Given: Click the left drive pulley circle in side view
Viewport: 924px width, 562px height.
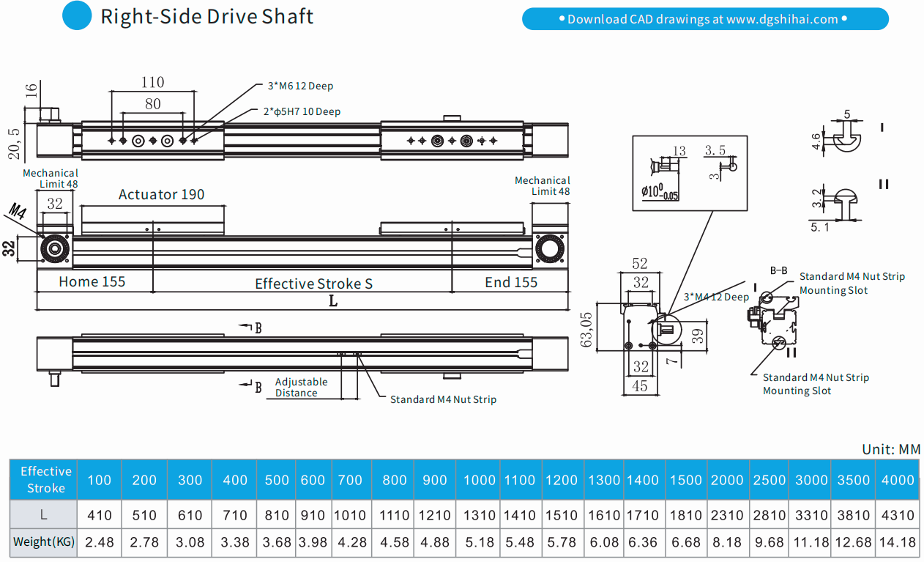Looking at the screenshot, I should point(55,248).
